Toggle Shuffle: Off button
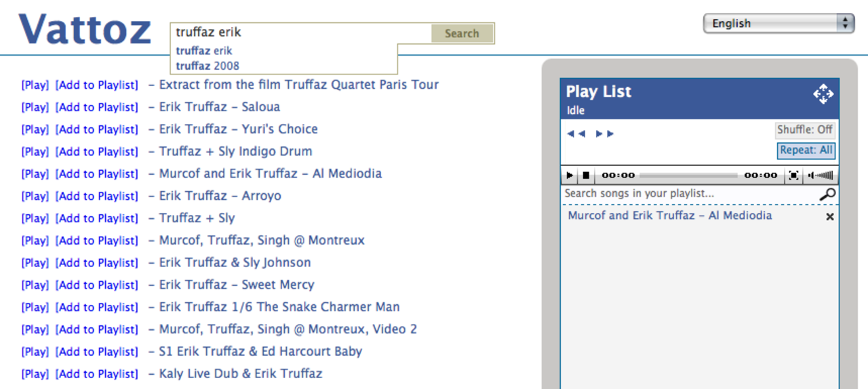Image resolution: width=868 pixels, height=389 pixels. pyautogui.click(x=805, y=130)
